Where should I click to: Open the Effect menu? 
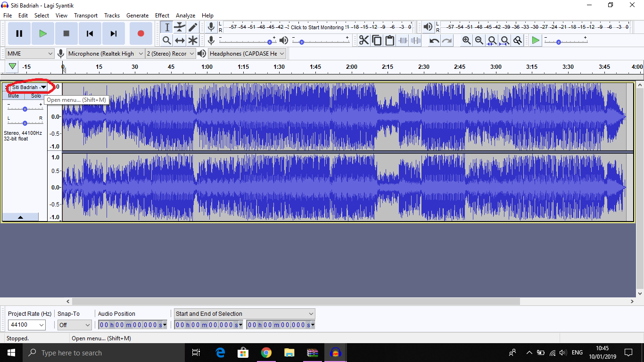point(162,16)
